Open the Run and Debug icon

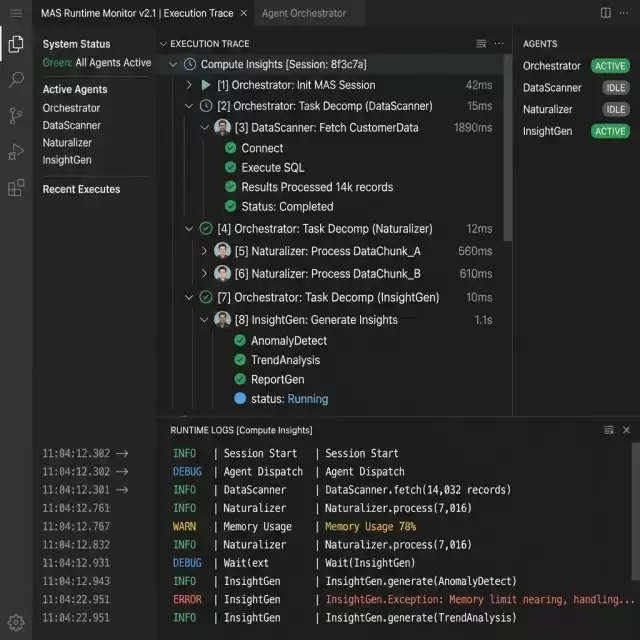point(16,152)
